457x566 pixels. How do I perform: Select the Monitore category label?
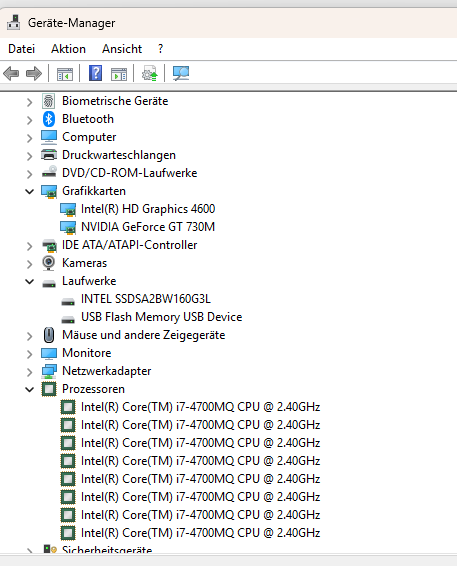point(87,353)
